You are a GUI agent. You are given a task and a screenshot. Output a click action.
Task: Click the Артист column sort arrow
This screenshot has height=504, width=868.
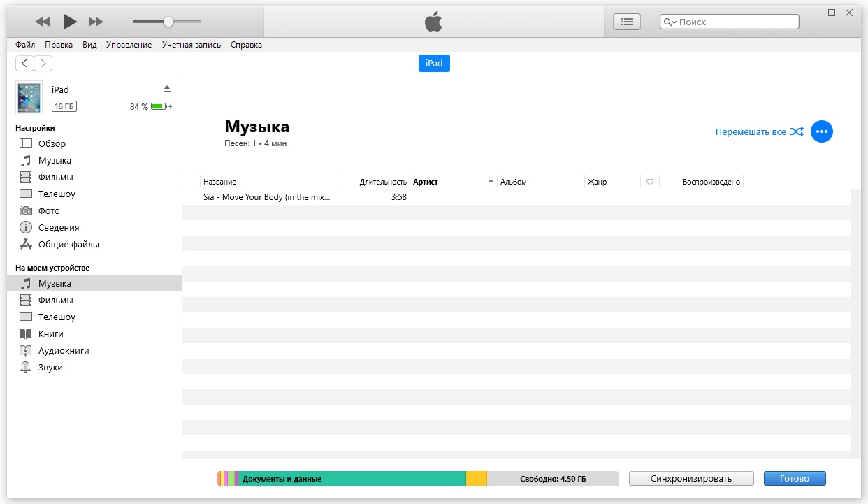click(x=491, y=182)
